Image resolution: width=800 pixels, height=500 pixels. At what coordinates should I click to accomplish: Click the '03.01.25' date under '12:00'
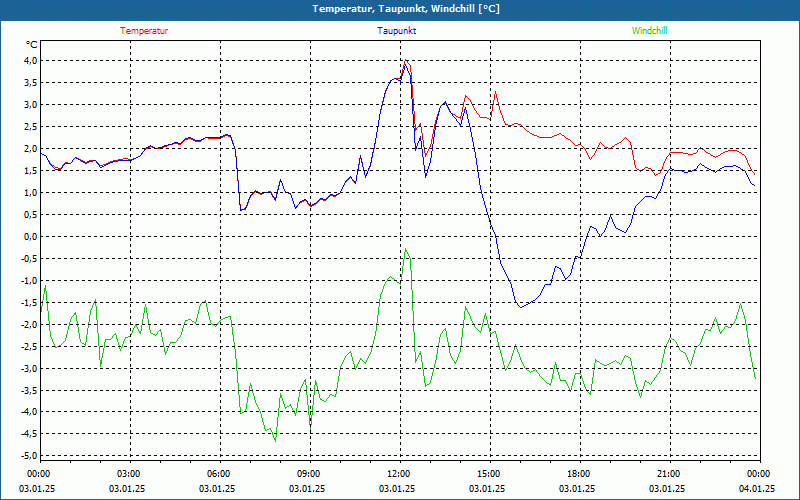point(396,488)
